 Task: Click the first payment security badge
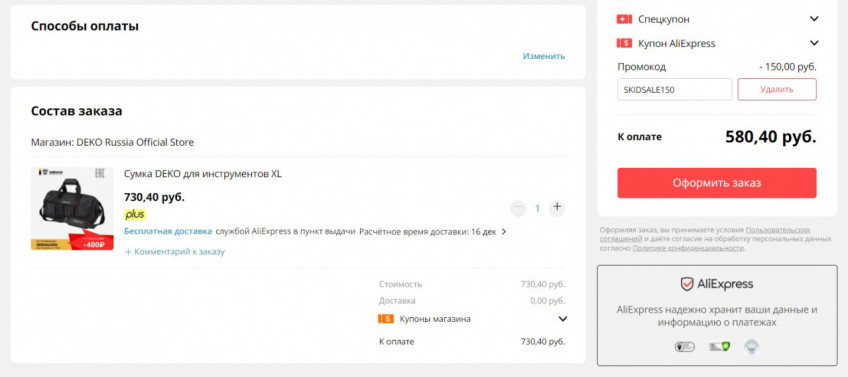(x=684, y=347)
